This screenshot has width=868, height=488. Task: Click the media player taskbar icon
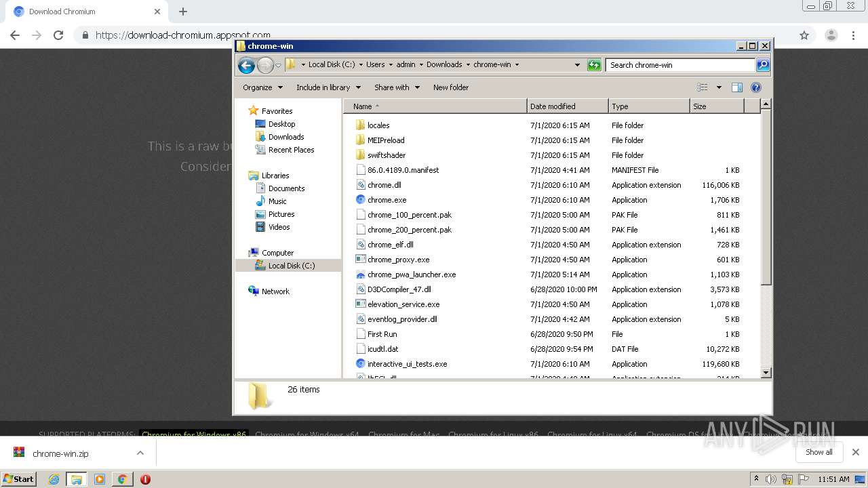click(x=100, y=479)
